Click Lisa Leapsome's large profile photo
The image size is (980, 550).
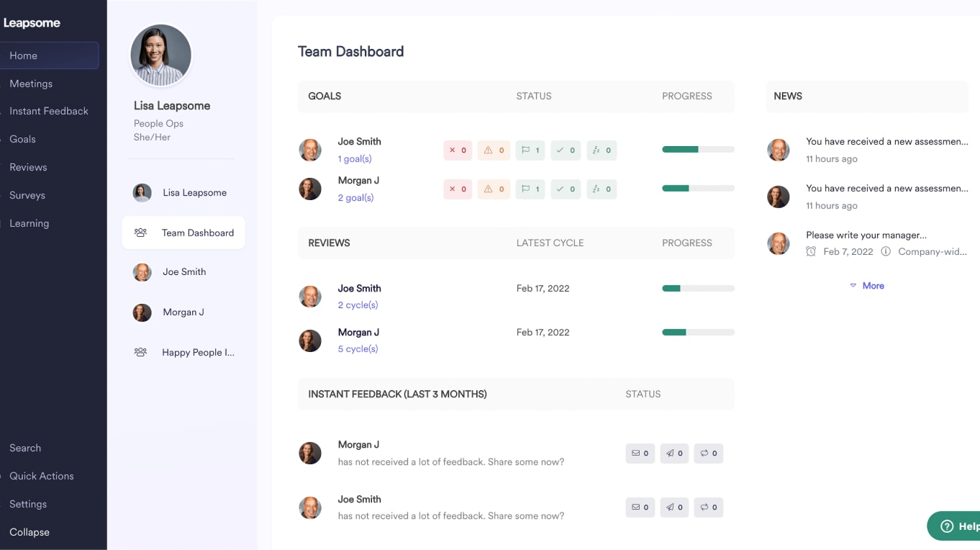coord(160,55)
